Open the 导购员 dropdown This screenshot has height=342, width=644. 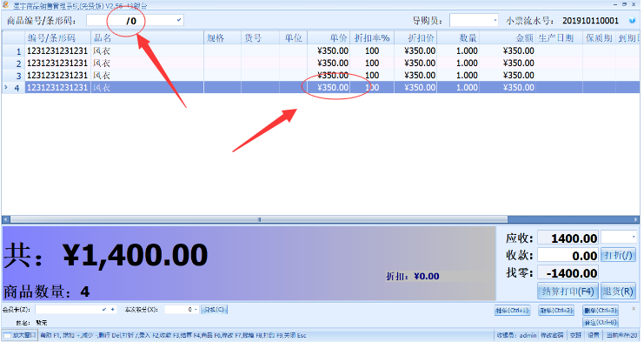coord(495,20)
